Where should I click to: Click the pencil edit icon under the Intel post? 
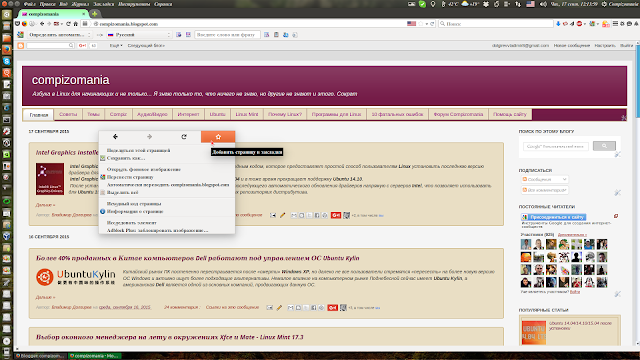(282, 215)
